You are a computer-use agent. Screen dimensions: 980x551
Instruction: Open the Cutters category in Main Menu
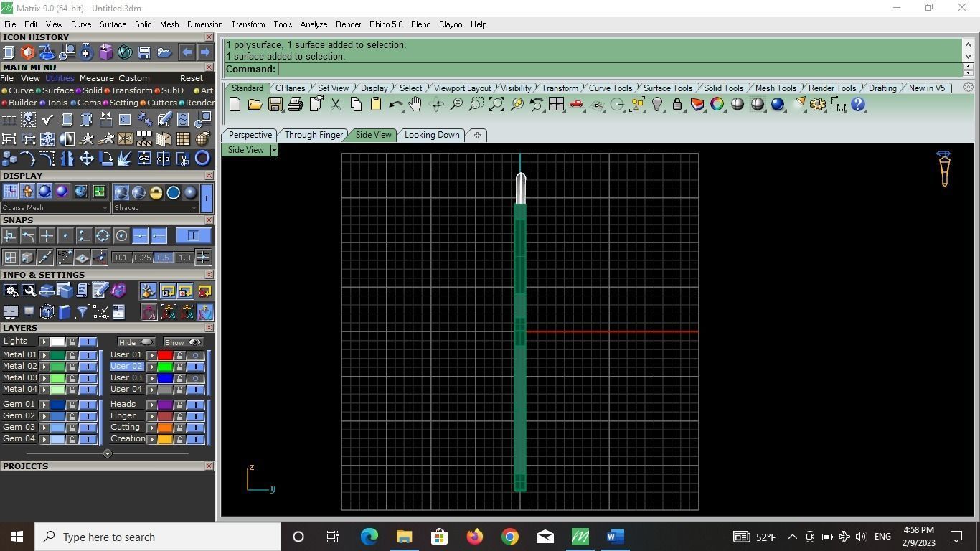coord(159,103)
